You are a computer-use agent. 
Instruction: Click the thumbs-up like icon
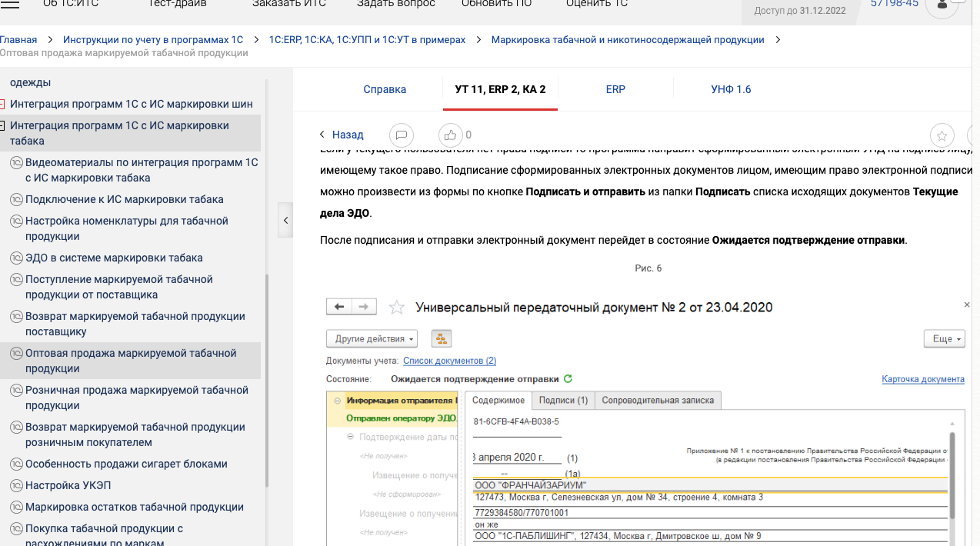click(450, 135)
